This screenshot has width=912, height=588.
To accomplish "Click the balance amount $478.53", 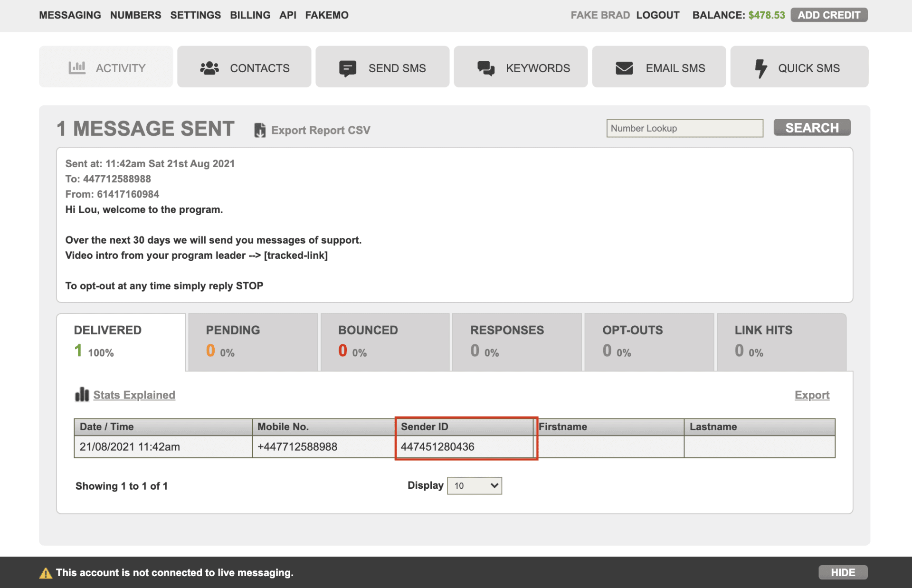I will pyautogui.click(x=767, y=15).
